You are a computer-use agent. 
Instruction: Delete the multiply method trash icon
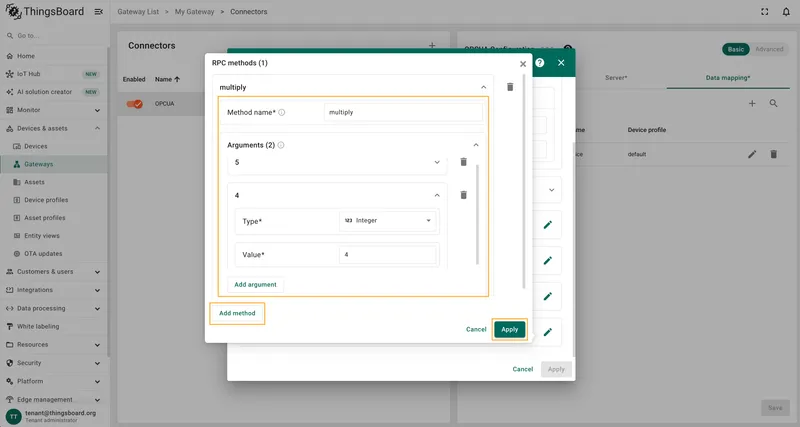point(510,87)
